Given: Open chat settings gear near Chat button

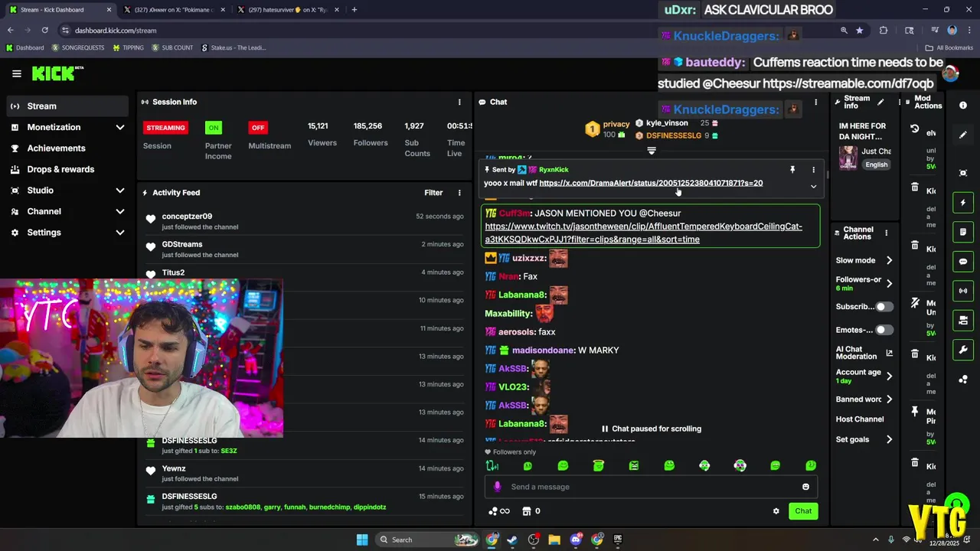Looking at the screenshot, I should pos(776,511).
